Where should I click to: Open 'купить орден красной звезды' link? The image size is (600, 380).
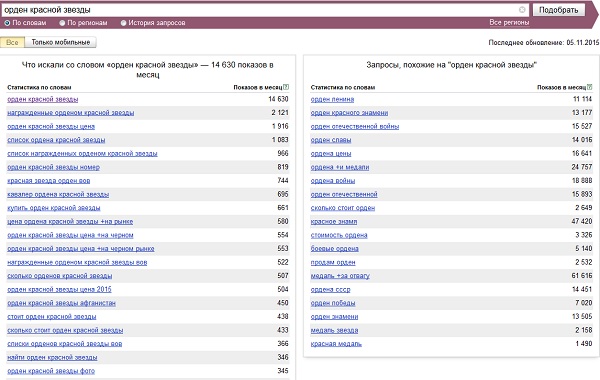coord(54,208)
